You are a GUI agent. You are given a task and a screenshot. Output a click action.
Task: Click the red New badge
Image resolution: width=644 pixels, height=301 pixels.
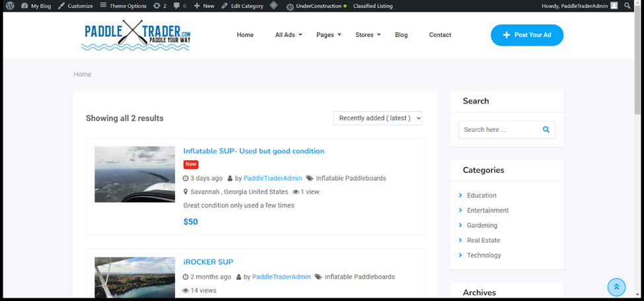point(191,164)
